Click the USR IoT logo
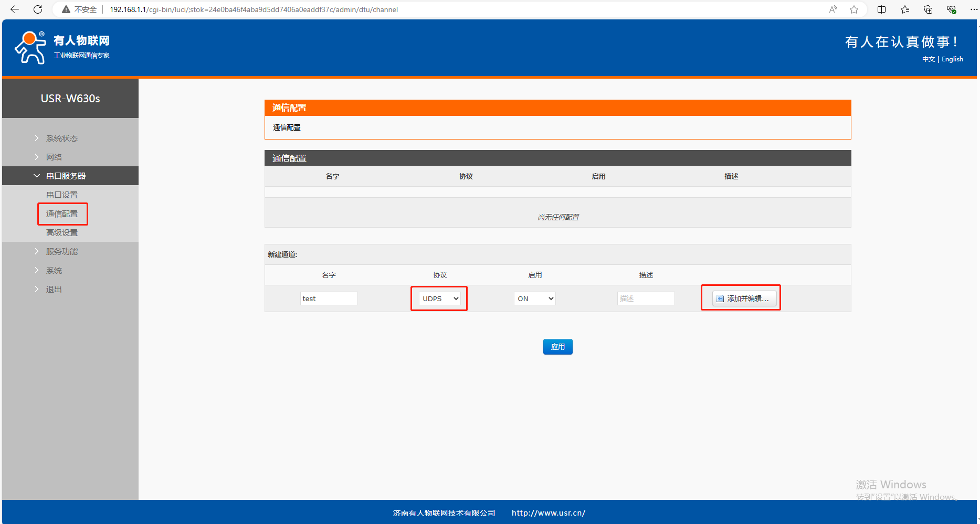This screenshot has height=524, width=980. 62,47
